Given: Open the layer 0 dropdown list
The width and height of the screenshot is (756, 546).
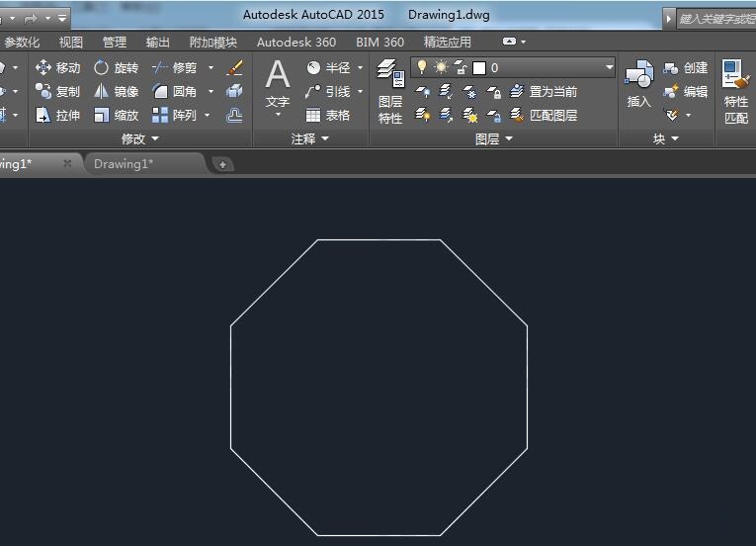Looking at the screenshot, I should [610, 67].
